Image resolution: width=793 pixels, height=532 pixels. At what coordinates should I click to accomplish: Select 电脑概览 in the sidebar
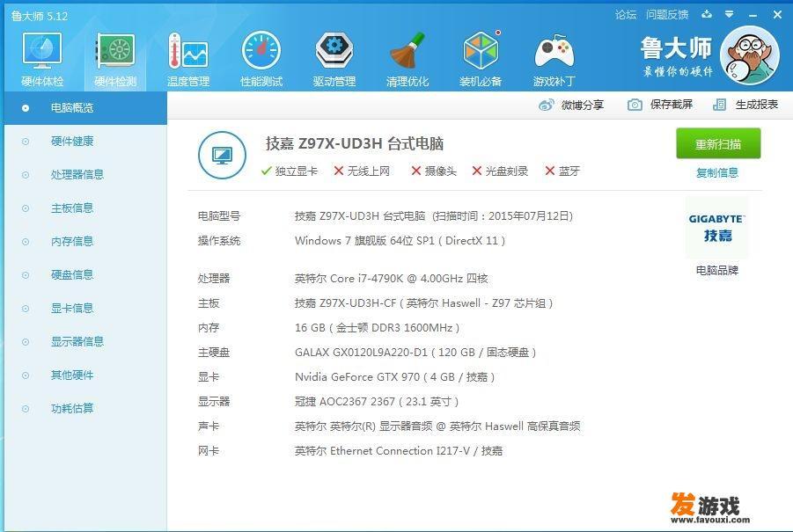85,107
